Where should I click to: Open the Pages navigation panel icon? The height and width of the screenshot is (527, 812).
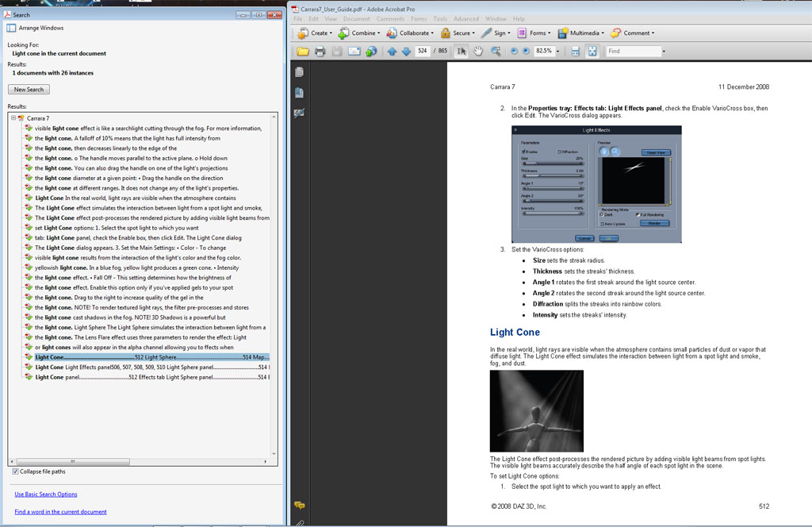[299, 72]
